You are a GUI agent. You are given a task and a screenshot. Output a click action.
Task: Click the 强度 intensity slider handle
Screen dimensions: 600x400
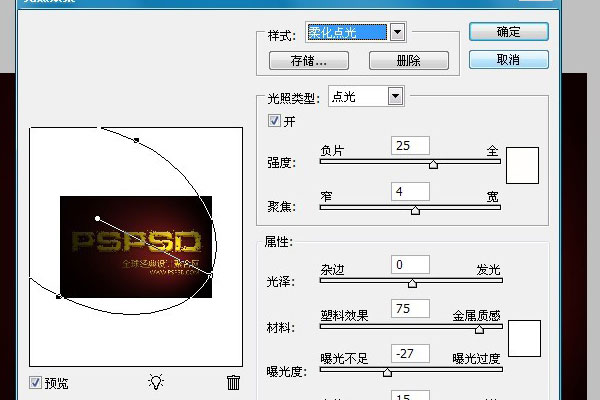(433, 165)
